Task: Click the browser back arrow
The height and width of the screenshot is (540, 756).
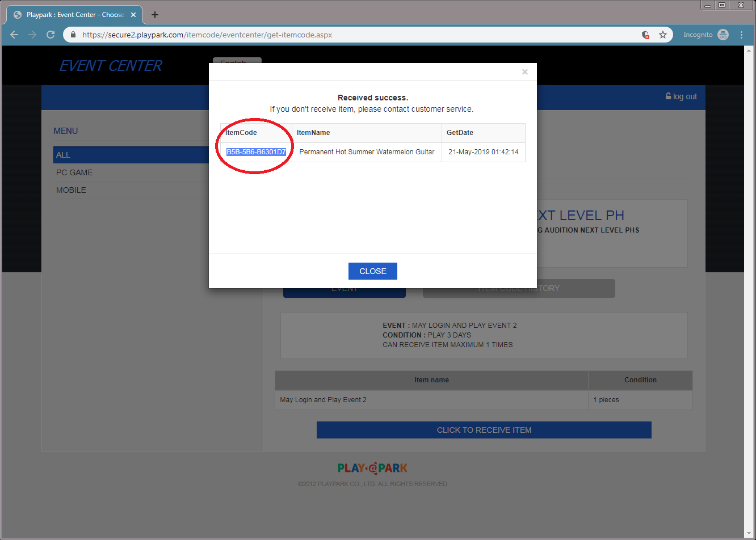Action: (x=14, y=35)
